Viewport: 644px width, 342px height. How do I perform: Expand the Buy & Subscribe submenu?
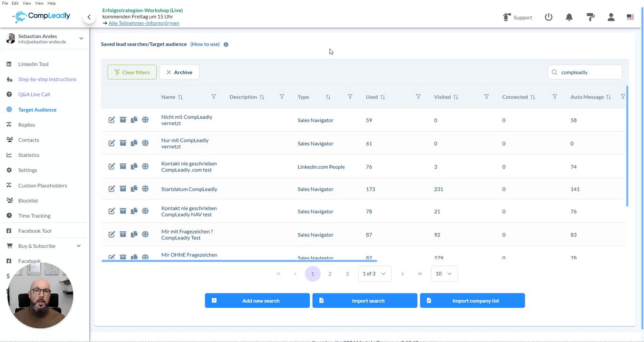pyautogui.click(x=79, y=246)
